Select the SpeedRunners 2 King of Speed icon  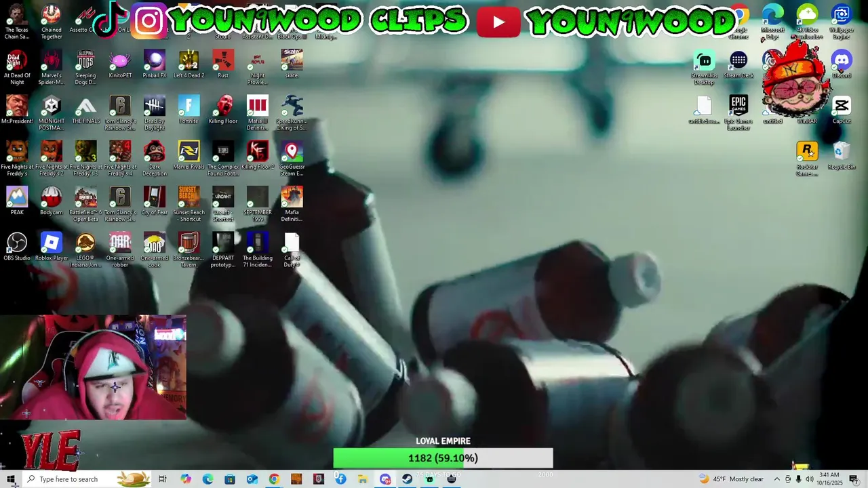292,113
